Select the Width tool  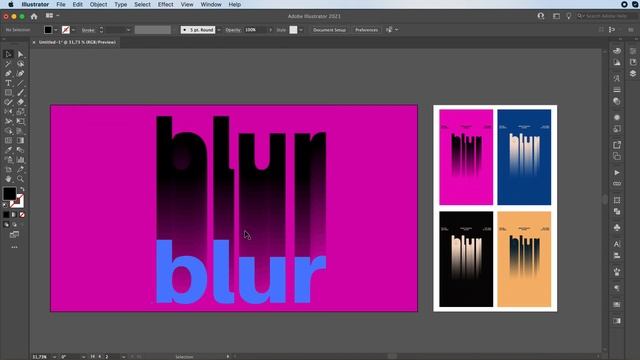pos(8,121)
